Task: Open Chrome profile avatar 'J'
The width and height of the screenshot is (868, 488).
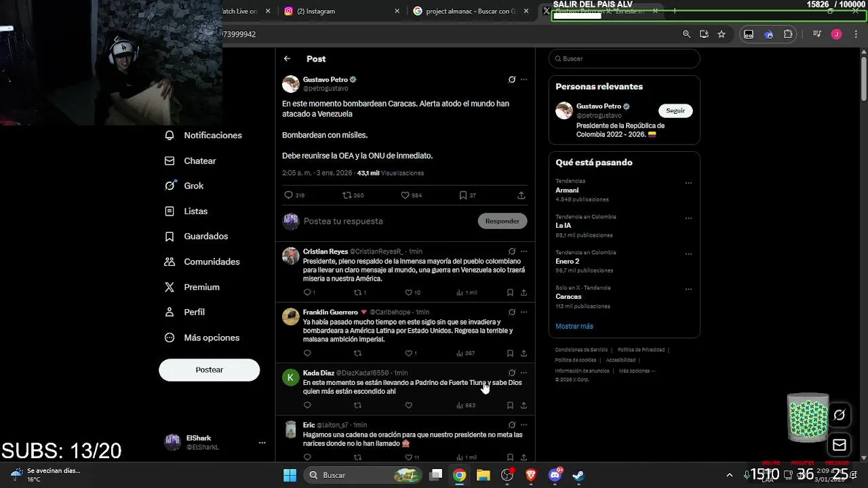Action: pyautogui.click(x=836, y=34)
